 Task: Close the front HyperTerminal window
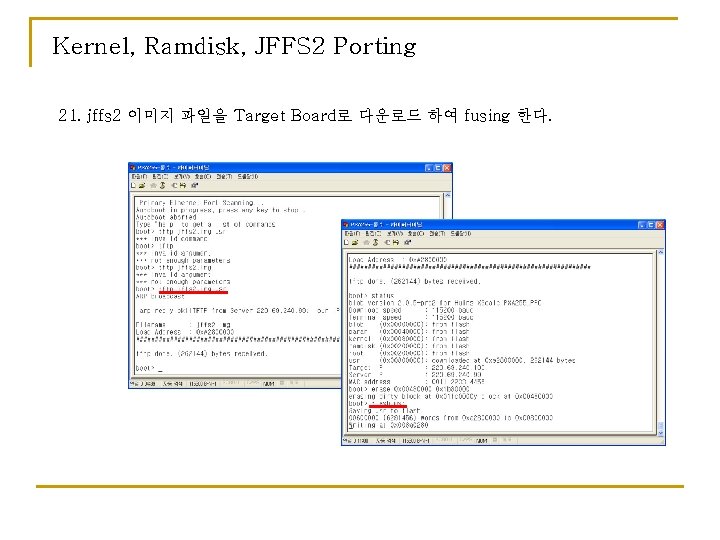tap(660, 225)
